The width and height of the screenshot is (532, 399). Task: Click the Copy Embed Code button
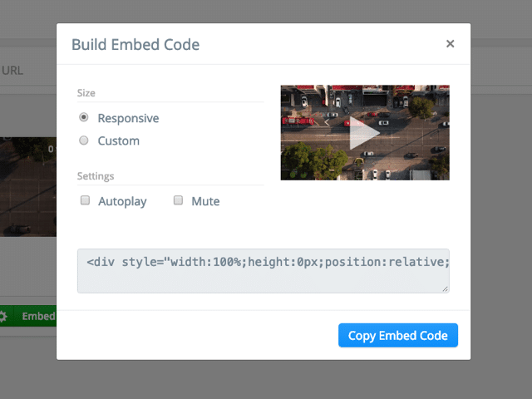(397, 335)
